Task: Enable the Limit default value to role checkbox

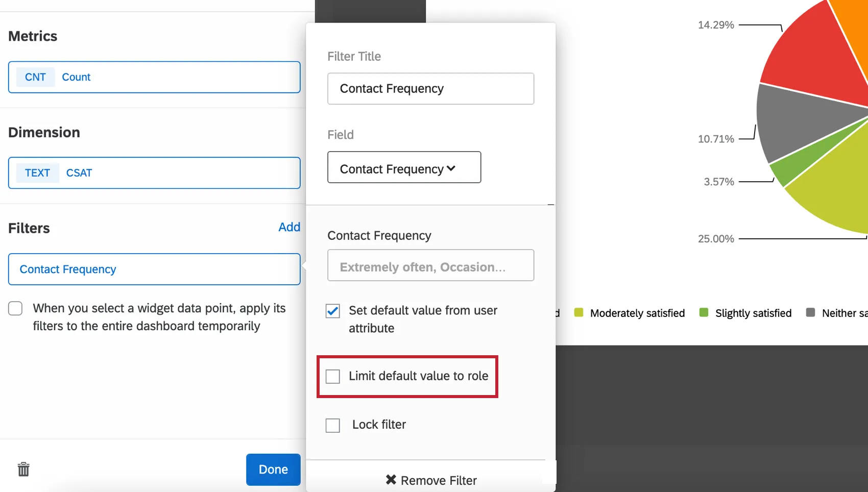Action: tap(333, 376)
